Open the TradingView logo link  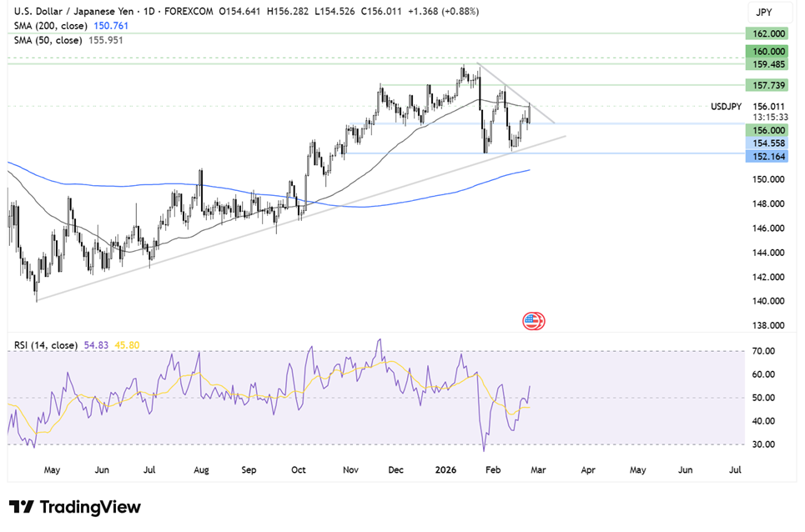(75, 507)
